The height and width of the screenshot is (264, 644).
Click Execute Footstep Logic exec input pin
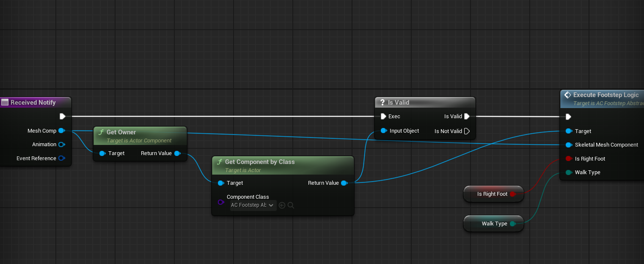[568, 117]
